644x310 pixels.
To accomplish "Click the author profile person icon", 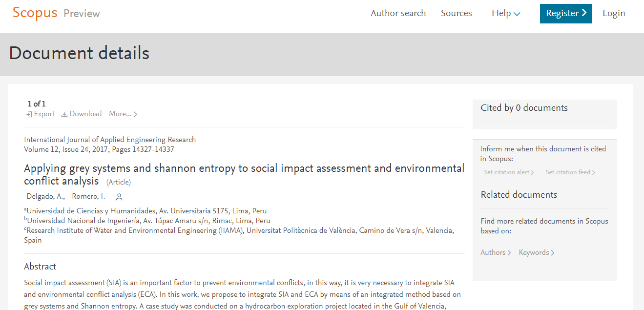I will pyautogui.click(x=119, y=197).
